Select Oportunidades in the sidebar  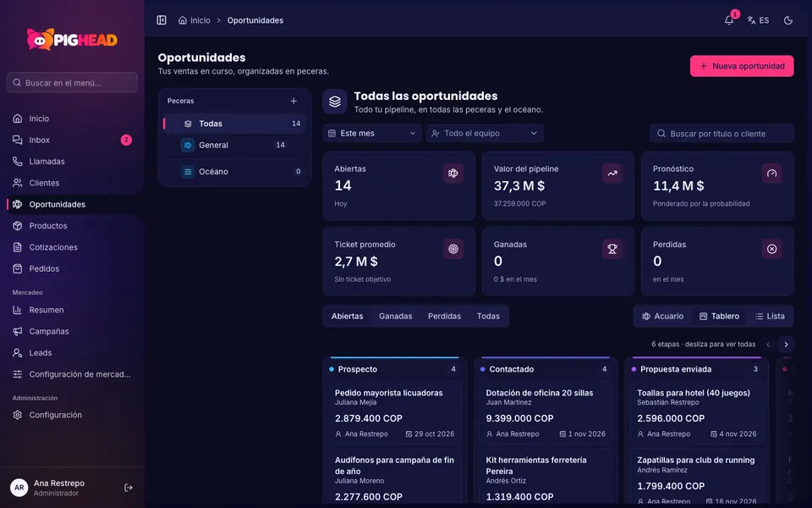72,204
